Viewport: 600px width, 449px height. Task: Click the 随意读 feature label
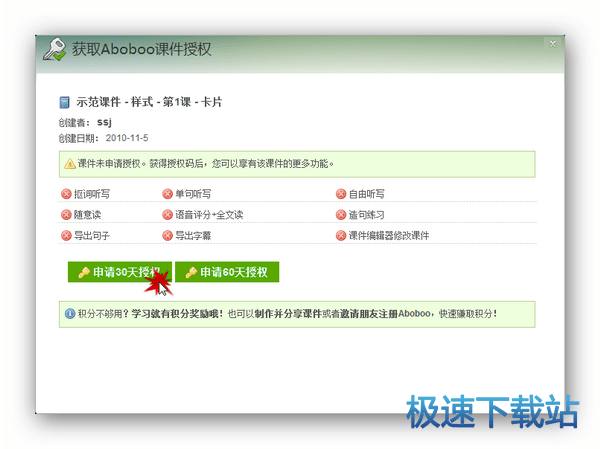click(88, 215)
